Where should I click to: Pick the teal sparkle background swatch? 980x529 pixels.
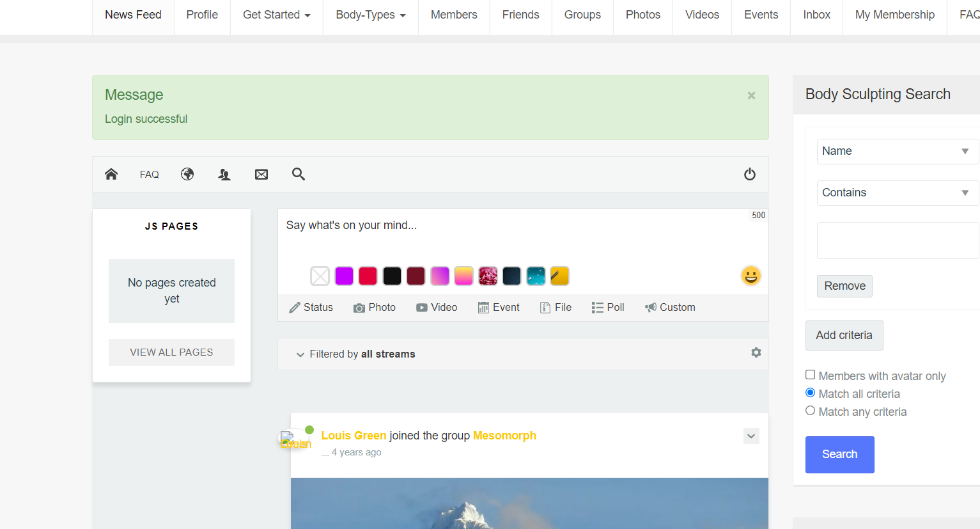pyautogui.click(x=536, y=276)
